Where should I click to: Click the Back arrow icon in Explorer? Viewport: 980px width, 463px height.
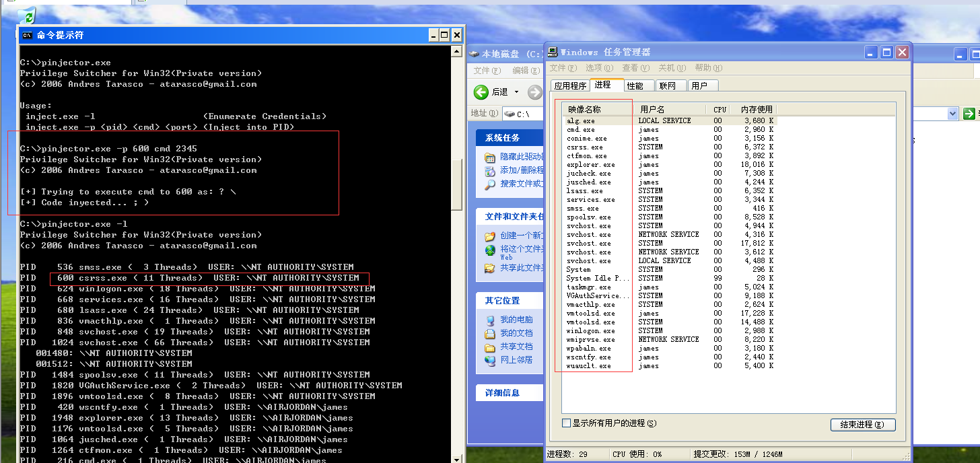pyautogui.click(x=481, y=92)
